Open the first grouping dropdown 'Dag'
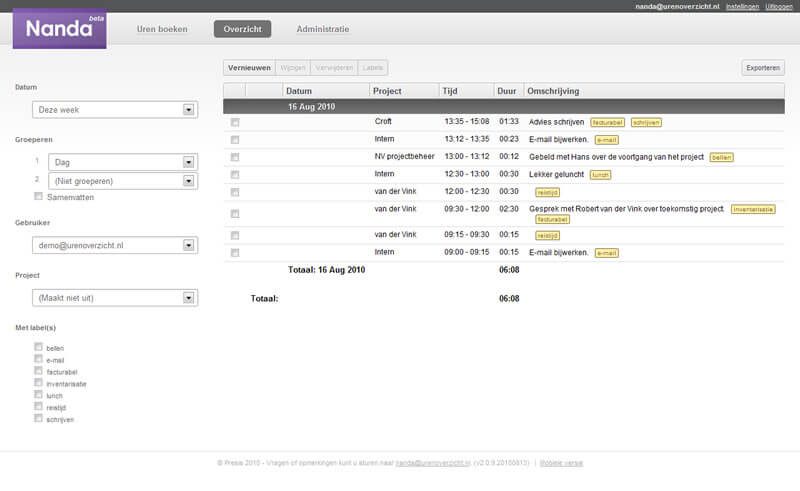The height and width of the screenshot is (491, 800). tap(123, 162)
